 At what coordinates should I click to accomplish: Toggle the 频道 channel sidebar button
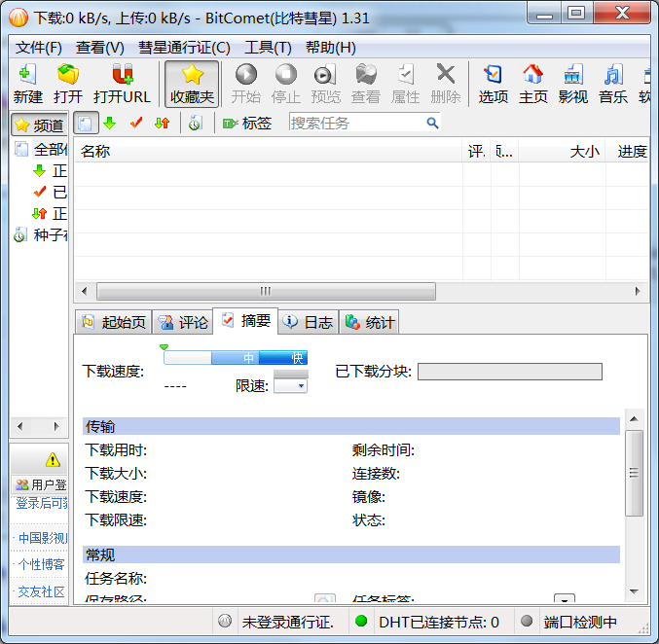(x=39, y=125)
